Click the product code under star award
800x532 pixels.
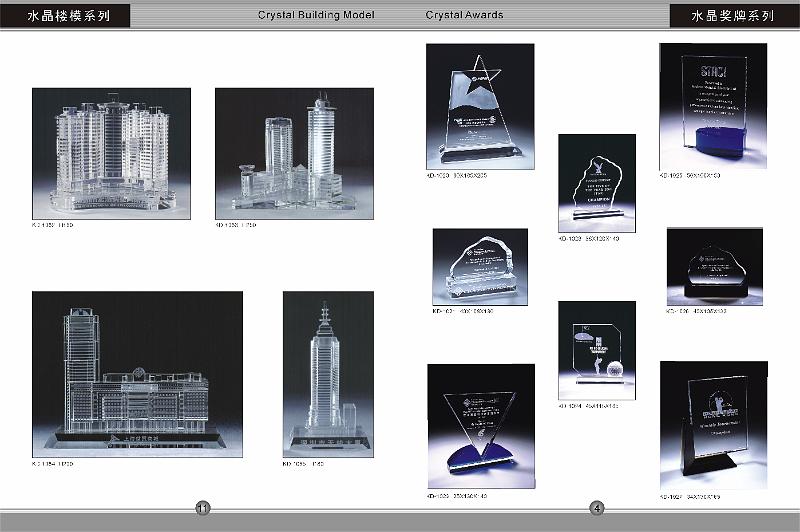(x=457, y=175)
